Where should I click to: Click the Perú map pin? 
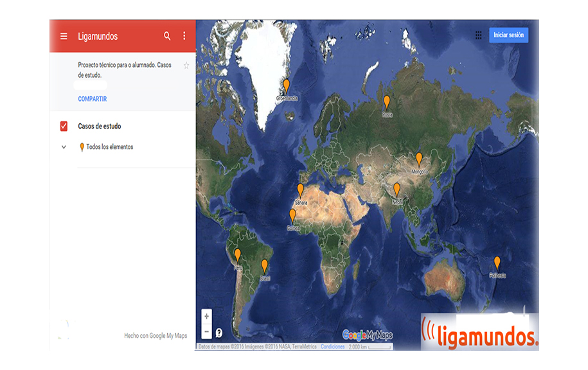click(x=237, y=255)
